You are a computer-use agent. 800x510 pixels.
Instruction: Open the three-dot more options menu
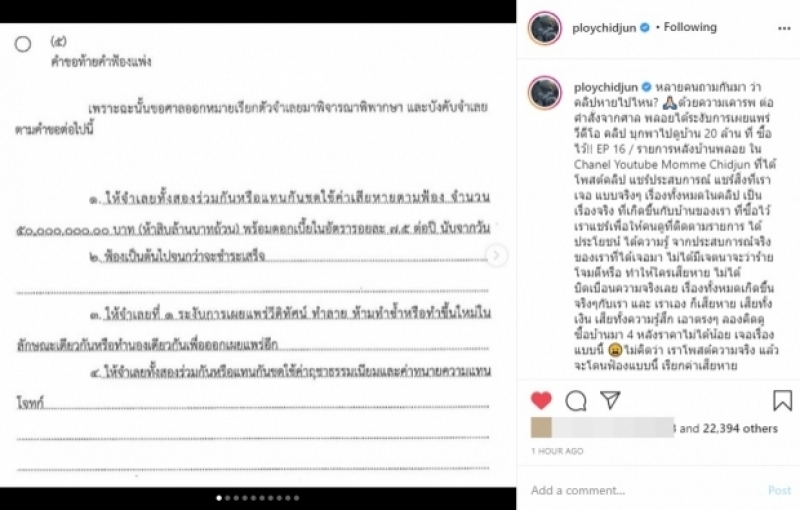[784, 29]
